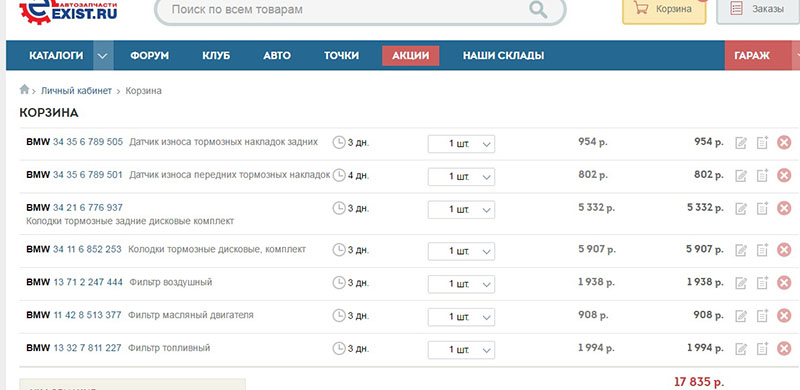The height and width of the screenshot is (390, 800).
Task: Open the Гараж section
Action: tap(758, 56)
